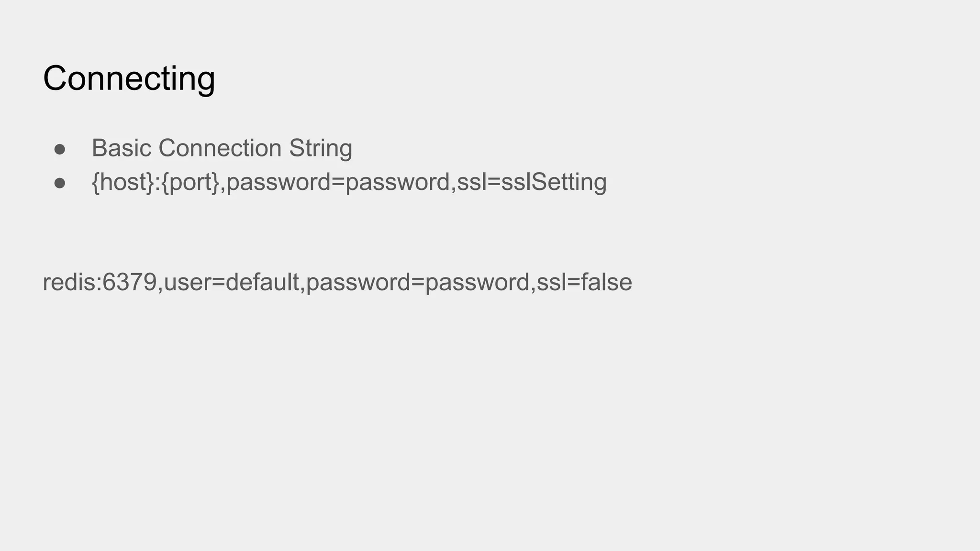Click the "Connecting" slide title
The height and width of the screenshot is (551, 980).
coord(129,78)
